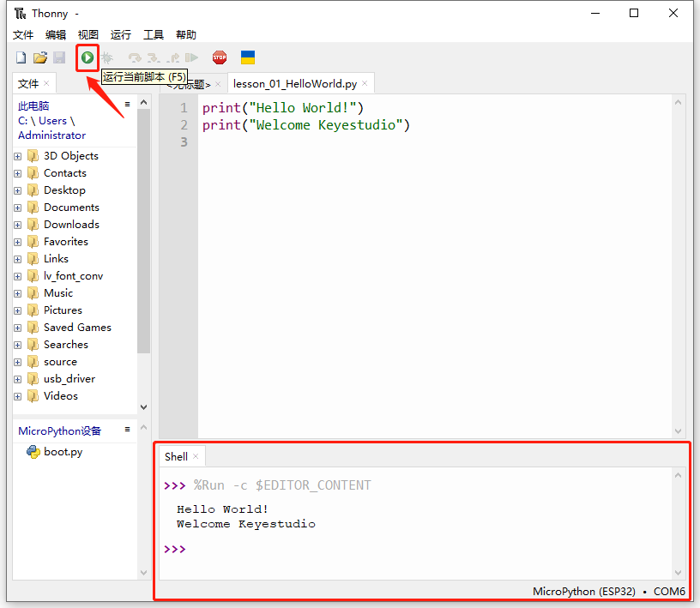Open the 视图 menu
The height and width of the screenshot is (608, 700).
click(x=88, y=35)
